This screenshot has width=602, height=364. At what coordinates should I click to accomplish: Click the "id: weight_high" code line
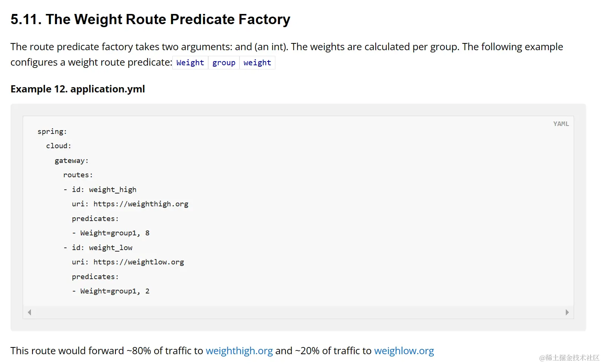(104, 190)
